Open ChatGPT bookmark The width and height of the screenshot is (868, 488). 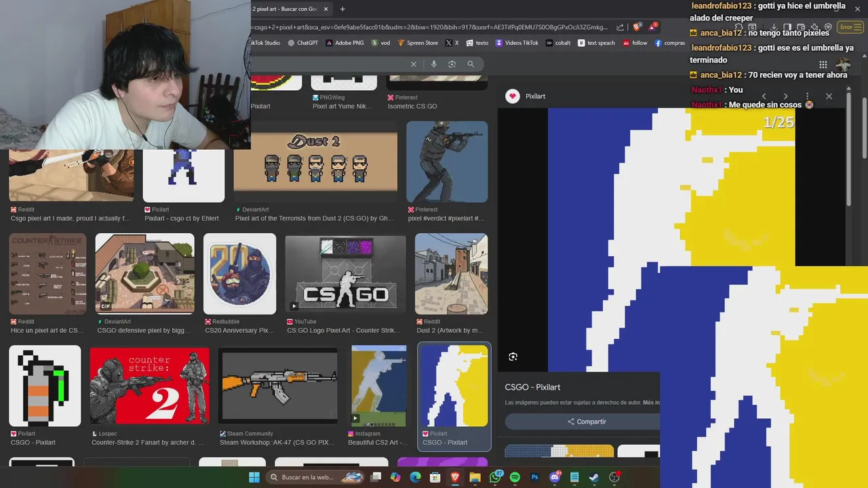302,43
